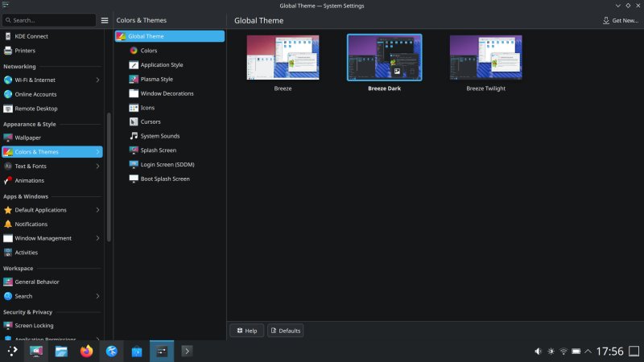Click Help button
The height and width of the screenshot is (362, 644).
[x=247, y=331]
